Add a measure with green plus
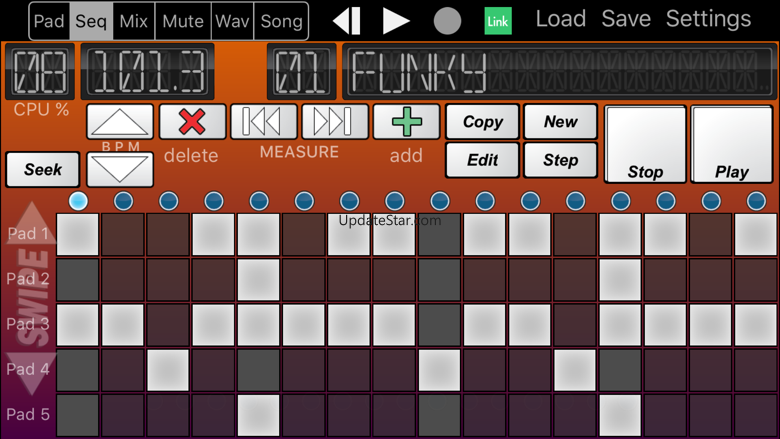The width and height of the screenshot is (780, 439). [x=406, y=121]
